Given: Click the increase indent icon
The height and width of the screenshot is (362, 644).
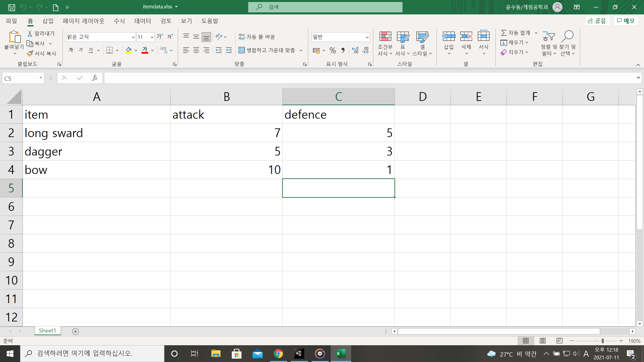Looking at the screenshot, I should (229, 50).
